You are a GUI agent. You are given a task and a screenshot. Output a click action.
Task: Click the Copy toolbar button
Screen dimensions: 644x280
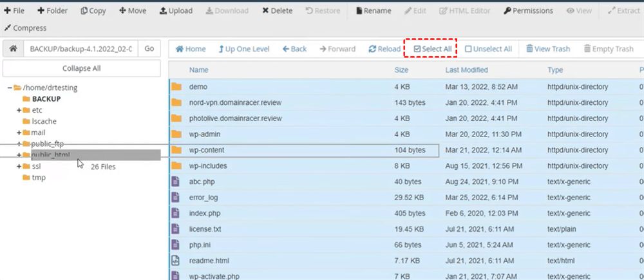(93, 11)
